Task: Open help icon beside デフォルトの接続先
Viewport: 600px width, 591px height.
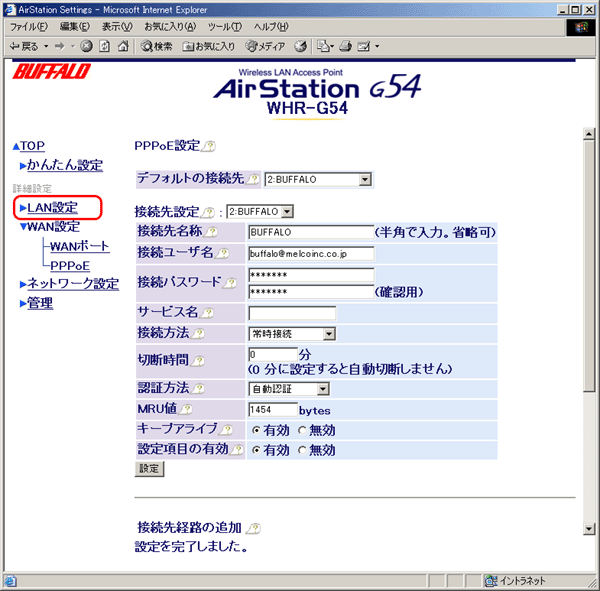Action: (253, 179)
